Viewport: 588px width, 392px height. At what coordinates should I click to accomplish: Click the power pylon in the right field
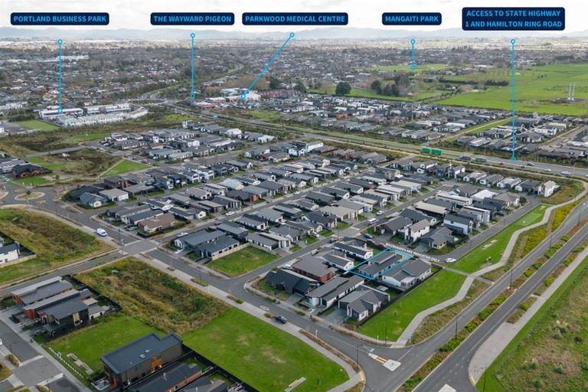click(570, 92)
